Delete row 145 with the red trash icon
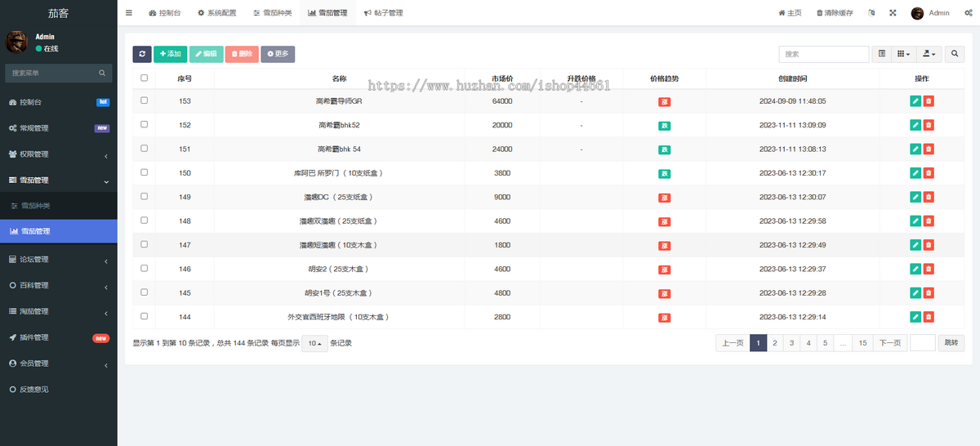The height and width of the screenshot is (446, 980). 929,293
